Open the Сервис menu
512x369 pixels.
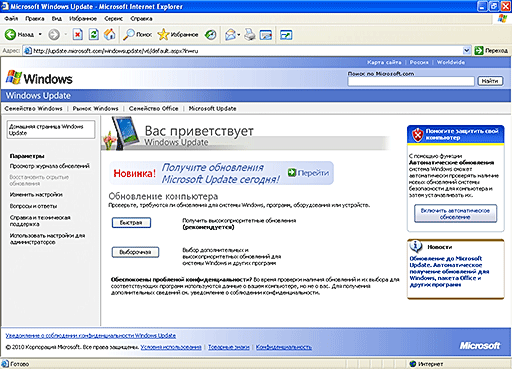tap(113, 19)
